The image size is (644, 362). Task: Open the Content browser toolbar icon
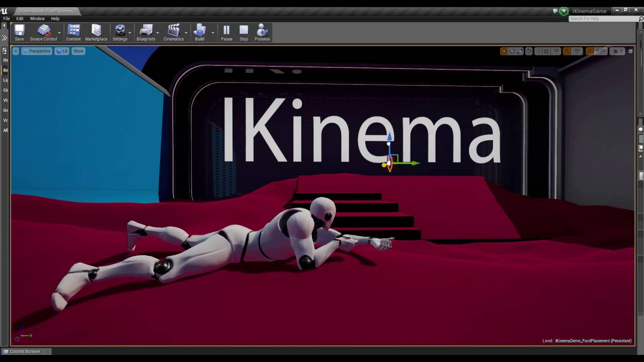click(x=73, y=33)
